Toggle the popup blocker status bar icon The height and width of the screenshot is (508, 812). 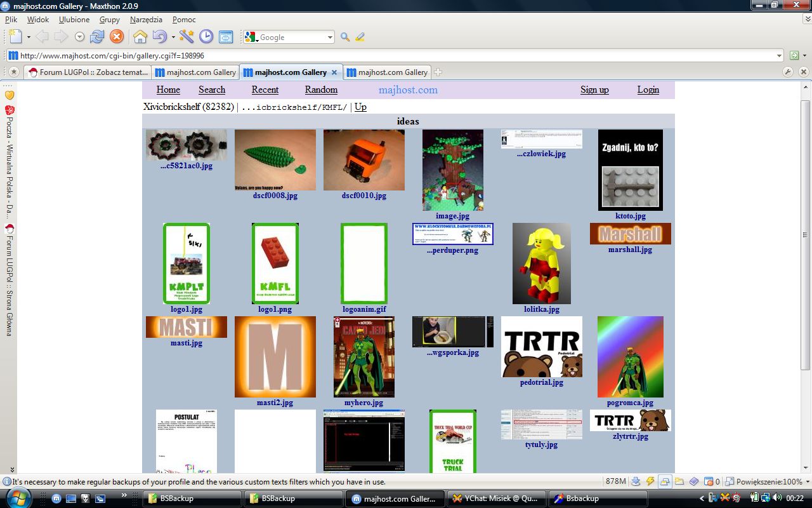click(x=709, y=481)
